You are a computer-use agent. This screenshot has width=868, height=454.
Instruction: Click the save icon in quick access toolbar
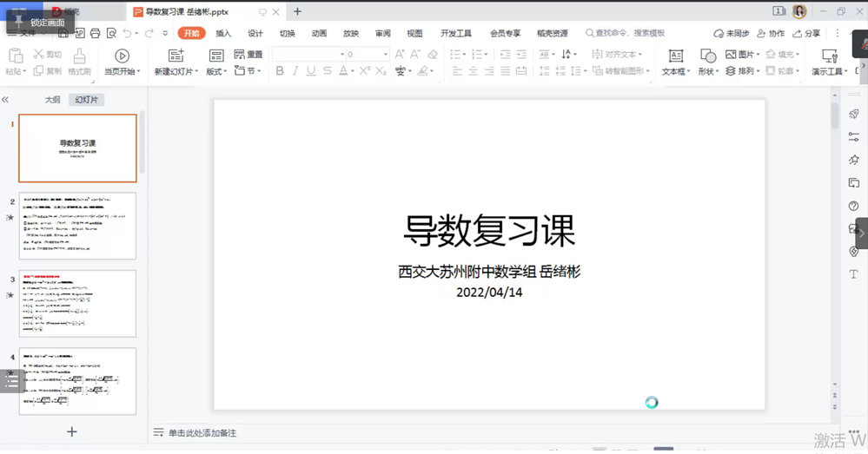click(63, 34)
